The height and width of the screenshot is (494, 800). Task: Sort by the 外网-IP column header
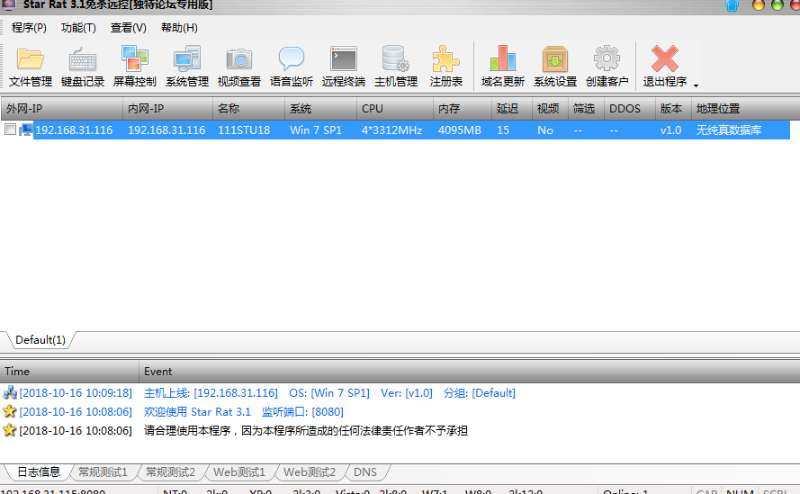tap(62, 108)
